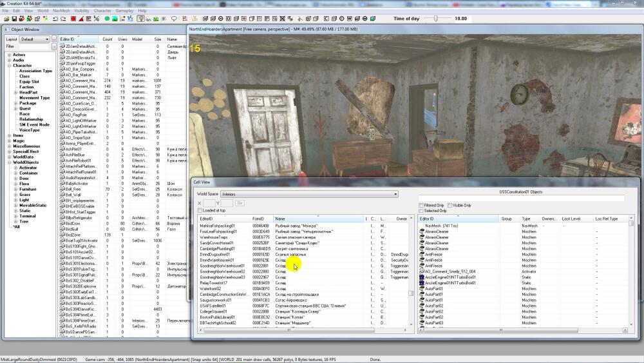Click the green landscape toolbar icon
This screenshot has width=644, height=363.
[x=115, y=19]
